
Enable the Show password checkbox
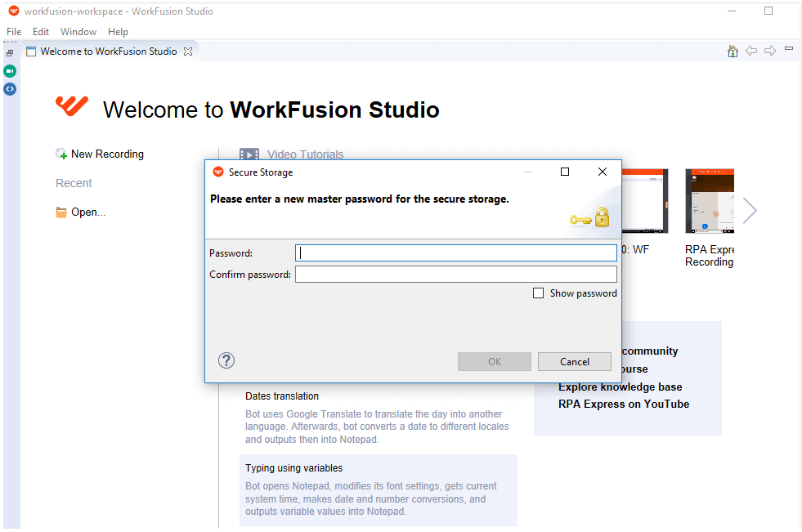coord(538,293)
